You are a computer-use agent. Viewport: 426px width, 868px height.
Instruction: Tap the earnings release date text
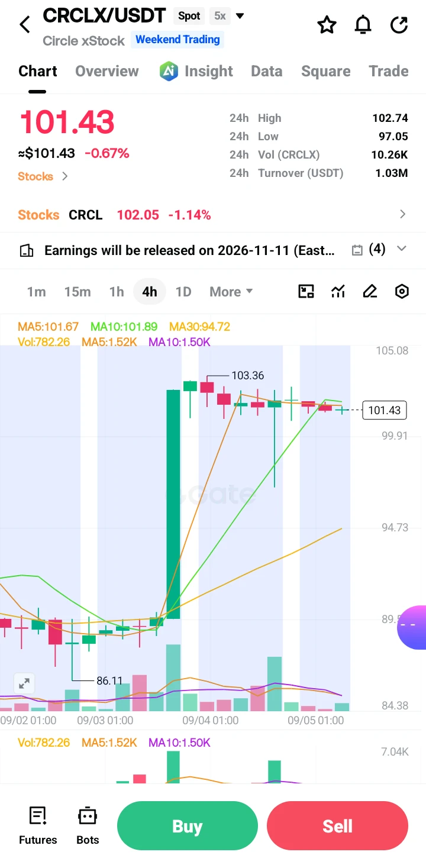[x=189, y=250]
